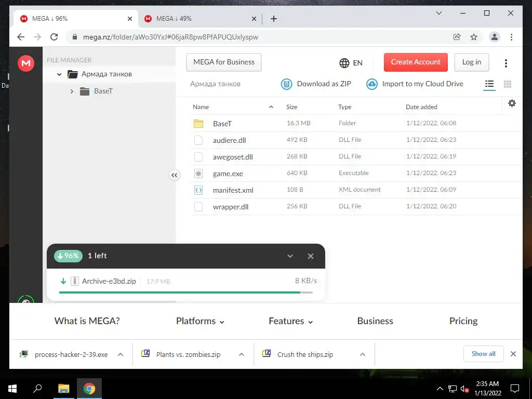The height and width of the screenshot is (399, 532).
Task: Reload the page in Chrome
Action: pos(54,37)
